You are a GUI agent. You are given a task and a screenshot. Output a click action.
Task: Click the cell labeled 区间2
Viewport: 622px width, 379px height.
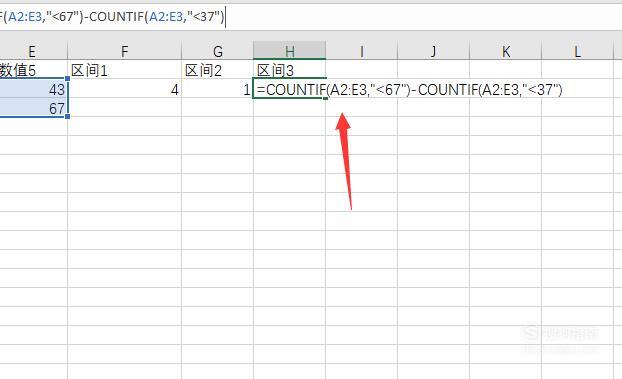point(217,70)
